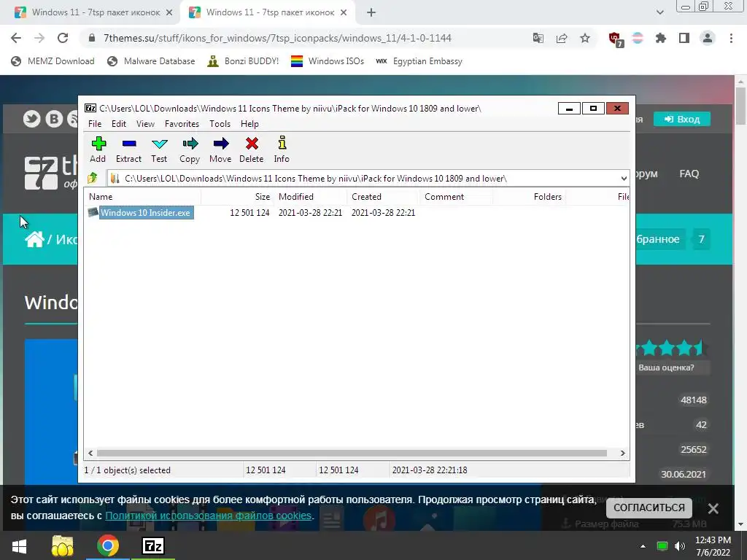This screenshot has height=560, width=747.
Task: Sort by the Modified column header
Action: pos(309,197)
